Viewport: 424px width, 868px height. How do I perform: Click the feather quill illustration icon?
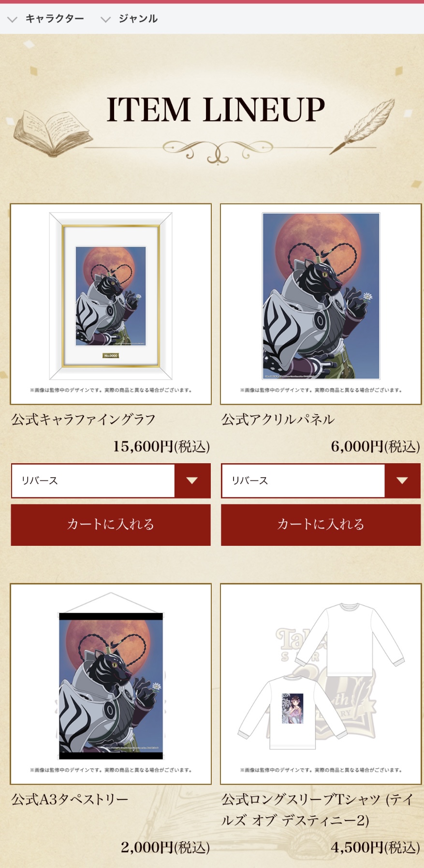[x=363, y=126]
